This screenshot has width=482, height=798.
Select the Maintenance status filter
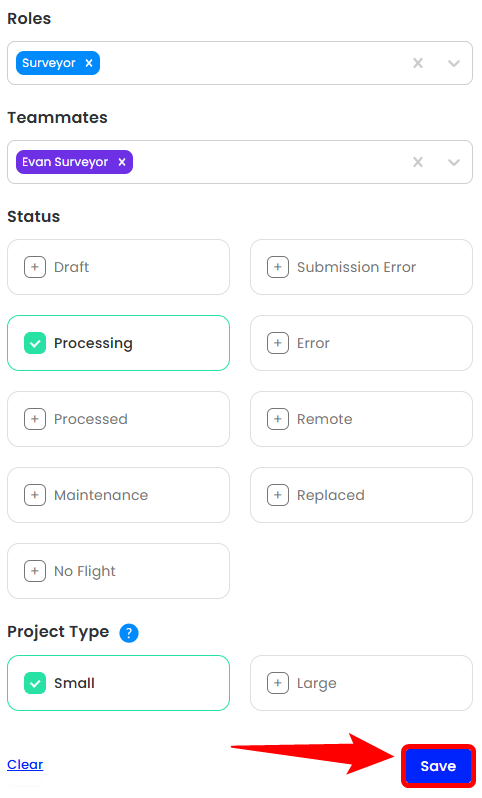118,495
